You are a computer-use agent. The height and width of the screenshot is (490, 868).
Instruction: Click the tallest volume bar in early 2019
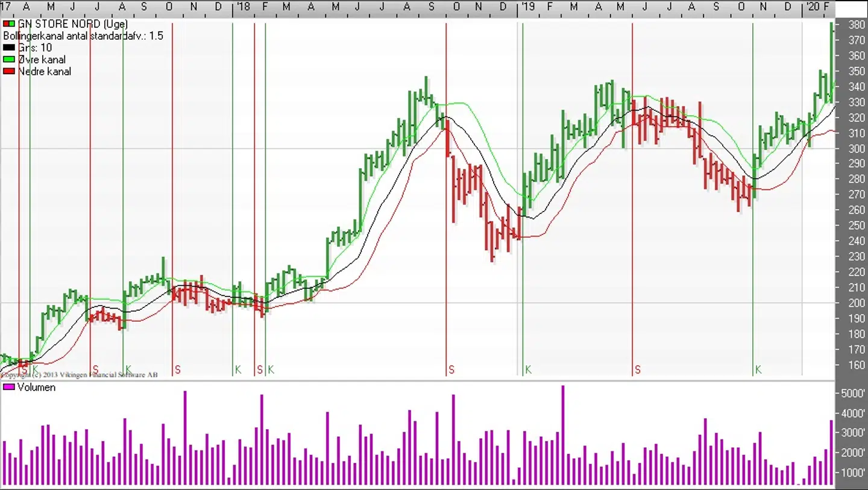[563, 434]
